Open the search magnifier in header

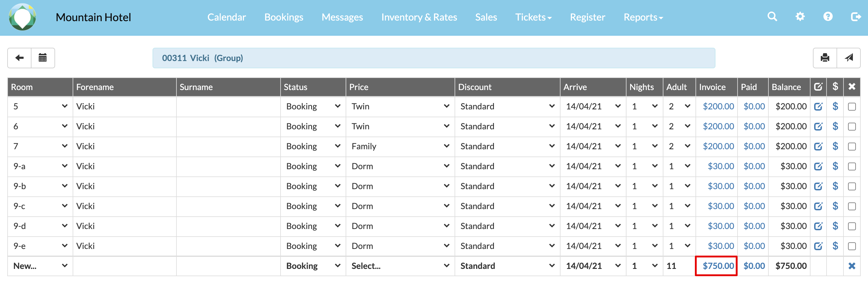(772, 17)
